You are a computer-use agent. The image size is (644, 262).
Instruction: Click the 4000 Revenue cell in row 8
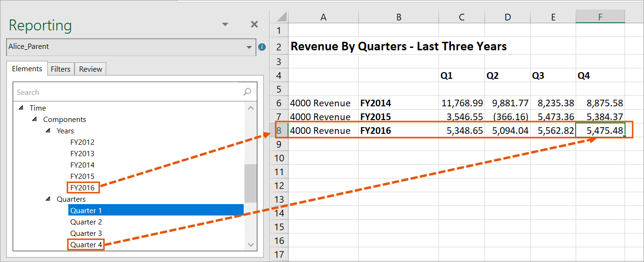(323, 131)
